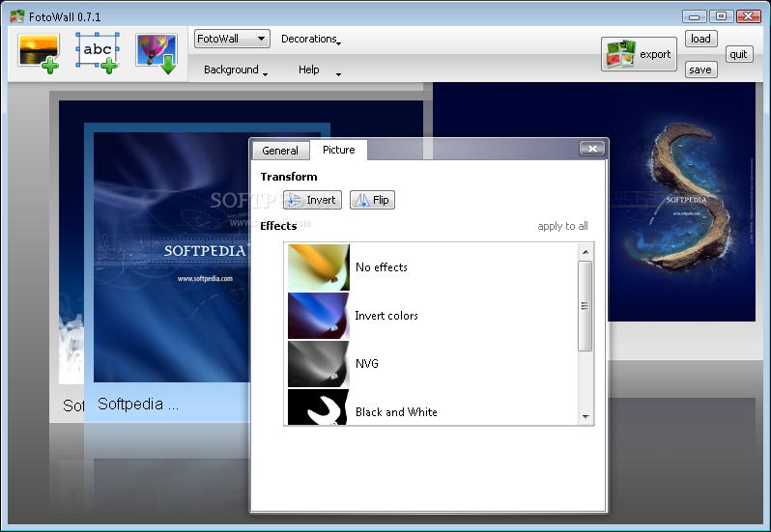Expand the Decorations menu
Viewport: 771px width, 532px height.
pos(311,39)
